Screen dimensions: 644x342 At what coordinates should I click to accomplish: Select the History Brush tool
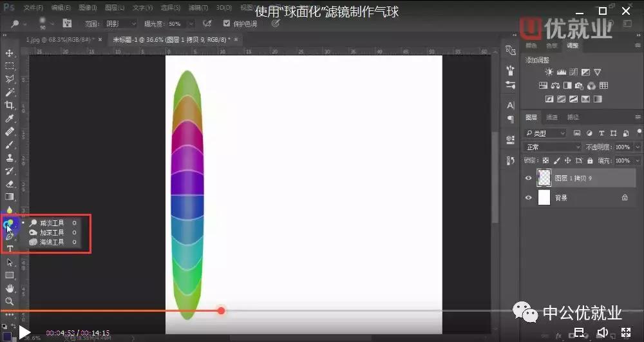click(x=10, y=171)
